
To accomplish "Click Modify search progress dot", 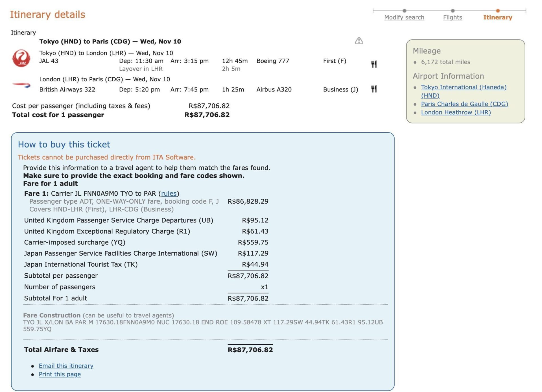I will 405,11.
